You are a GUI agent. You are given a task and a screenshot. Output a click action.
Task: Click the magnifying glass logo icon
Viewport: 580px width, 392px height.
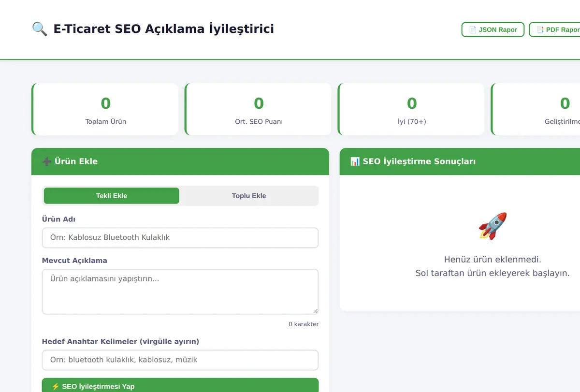(40, 29)
